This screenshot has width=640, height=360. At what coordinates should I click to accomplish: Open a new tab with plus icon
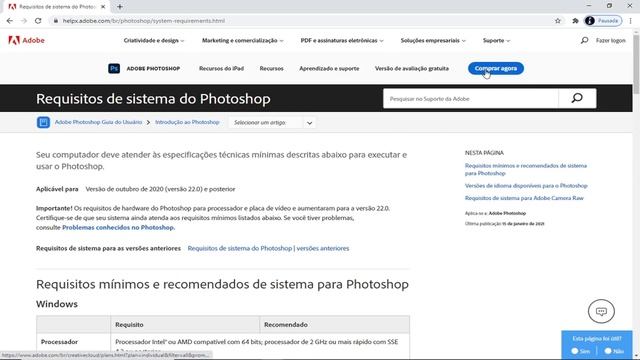coord(120,7)
